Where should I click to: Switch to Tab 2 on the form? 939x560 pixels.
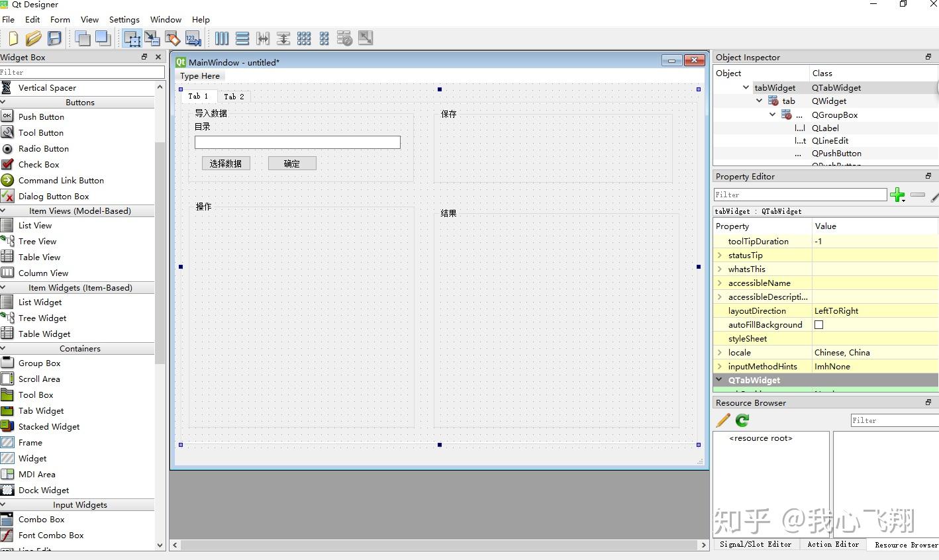pos(234,96)
